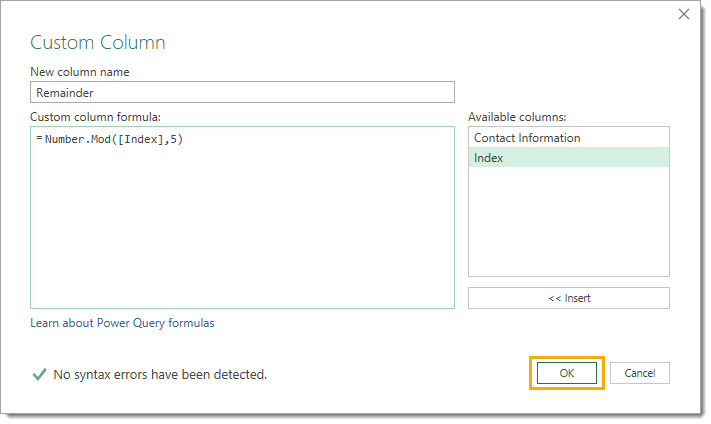This screenshot has width=711, height=424.
Task: Click the 'Available columns:' label
Action: pos(517,117)
